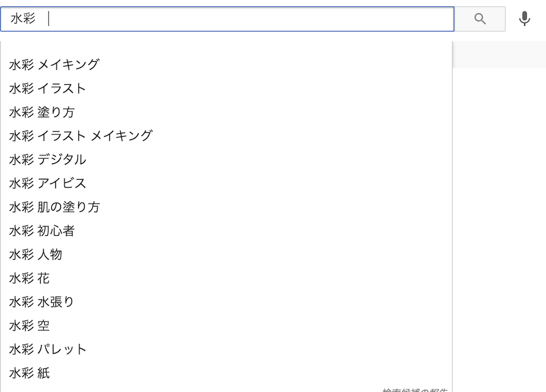The width and height of the screenshot is (546, 392).
Task: Pick 水彩 塗り方 from the suggestions
Action: pyautogui.click(x=42, y=112)
